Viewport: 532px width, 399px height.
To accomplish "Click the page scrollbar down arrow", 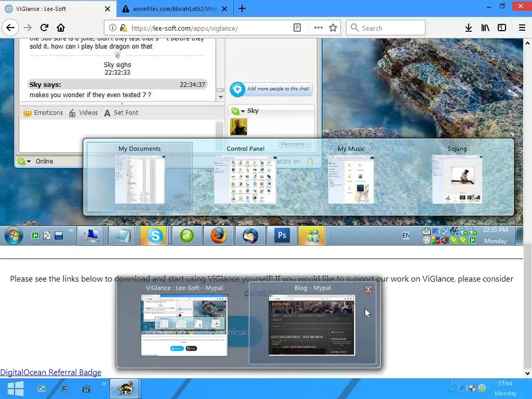I will [527, 373].
